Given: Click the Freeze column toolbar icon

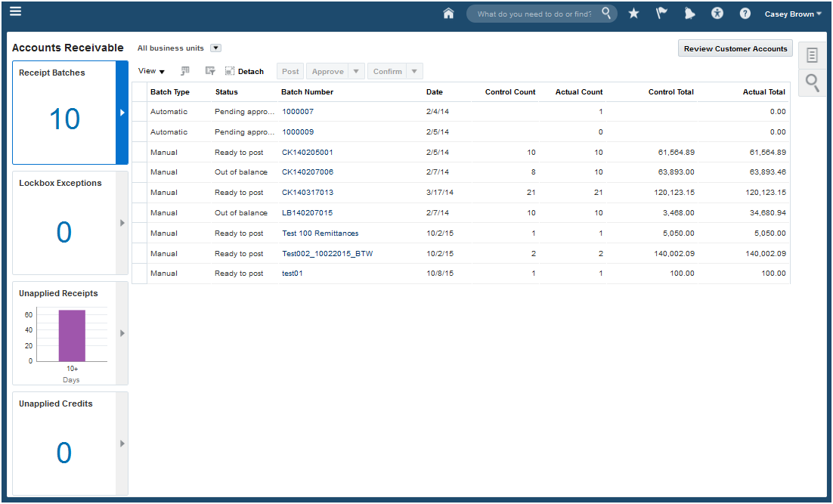Looking at the screenshot, I should [185, 71].
